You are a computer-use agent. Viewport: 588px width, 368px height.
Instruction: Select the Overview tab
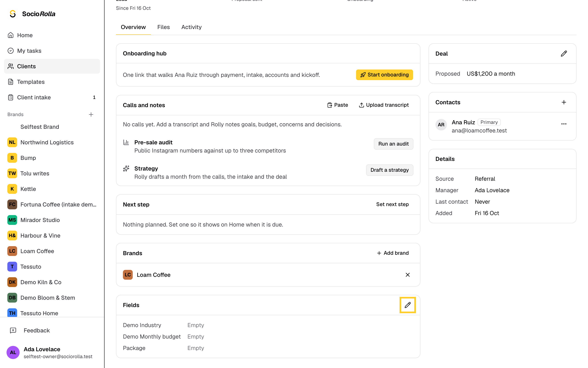click(x=133, y=27)
